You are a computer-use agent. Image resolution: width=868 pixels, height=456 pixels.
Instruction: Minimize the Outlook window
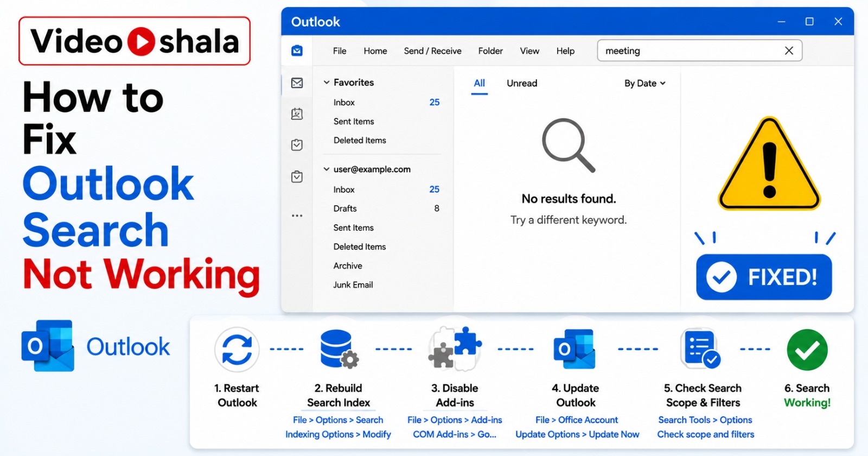781,22
